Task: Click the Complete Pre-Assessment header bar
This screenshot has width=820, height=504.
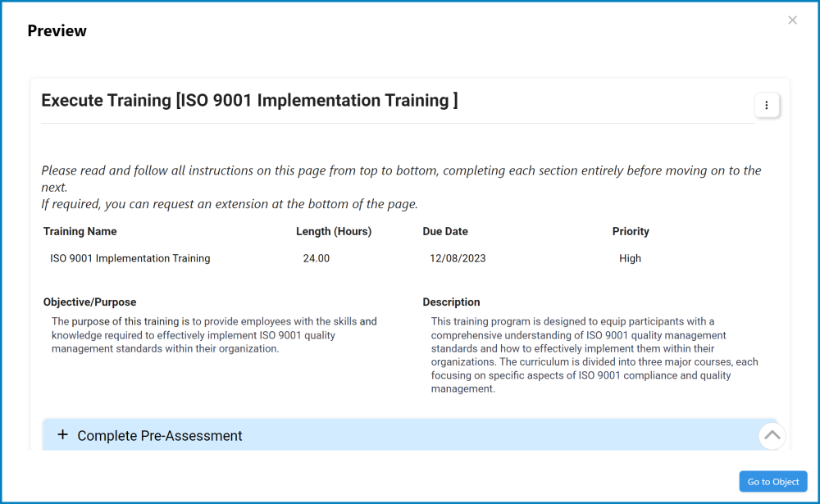Action: (x=328, y=435)
